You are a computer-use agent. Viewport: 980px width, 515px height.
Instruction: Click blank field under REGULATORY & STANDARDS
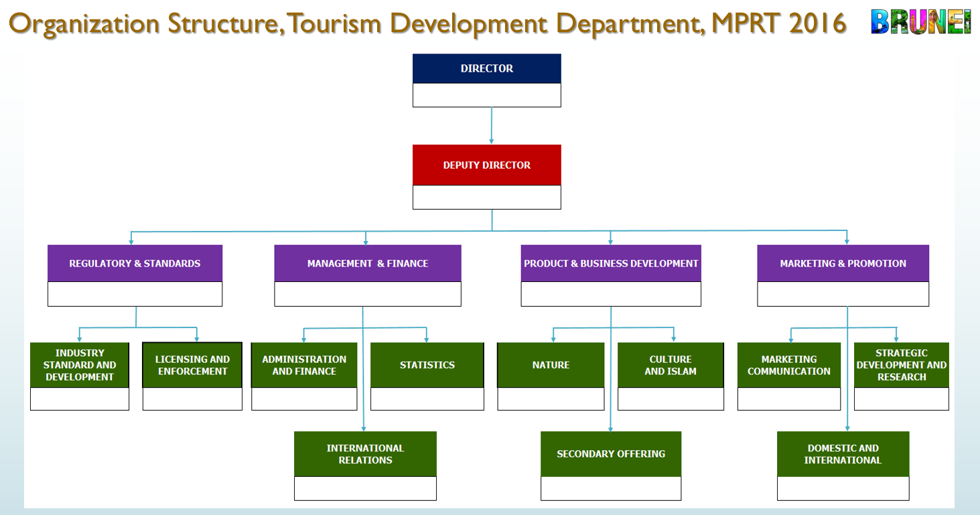coord(135,294)
